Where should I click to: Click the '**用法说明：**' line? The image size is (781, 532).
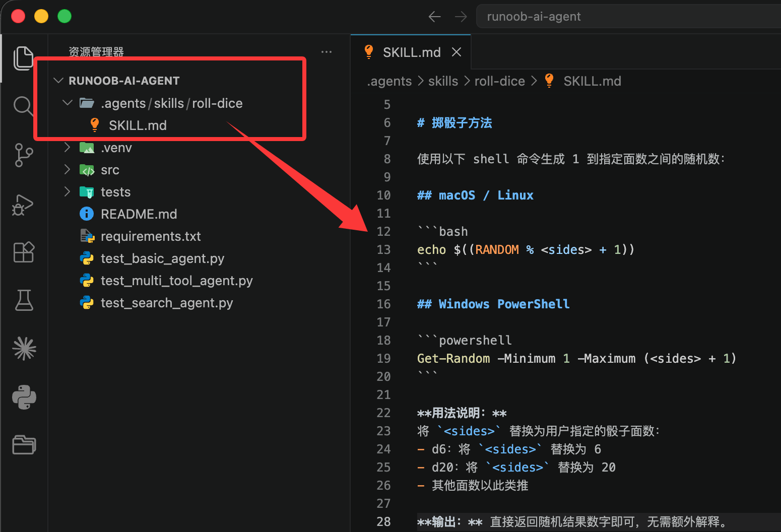[x=462, y=413]
